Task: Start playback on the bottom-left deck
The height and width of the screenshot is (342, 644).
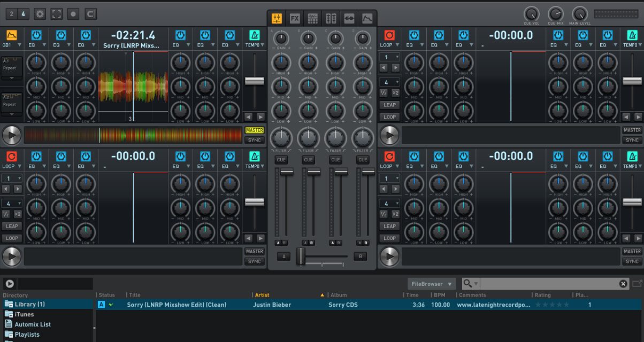Action: point(12,256)
